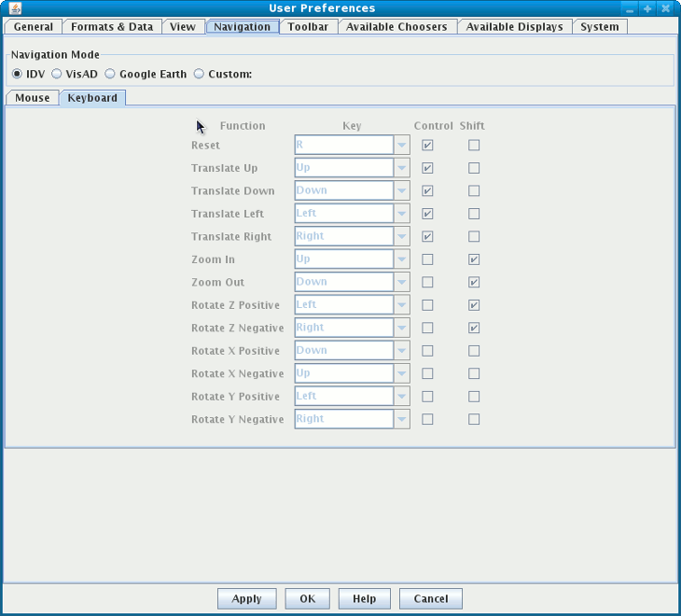Cancel the User Preferences dialog
This screenshot has height=616, width=681.
(430, 599)
